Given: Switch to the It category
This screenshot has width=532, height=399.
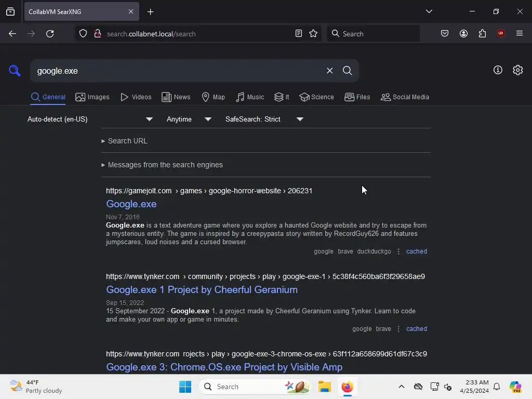Looking at the screenshot, I should (x=281, y=97).
